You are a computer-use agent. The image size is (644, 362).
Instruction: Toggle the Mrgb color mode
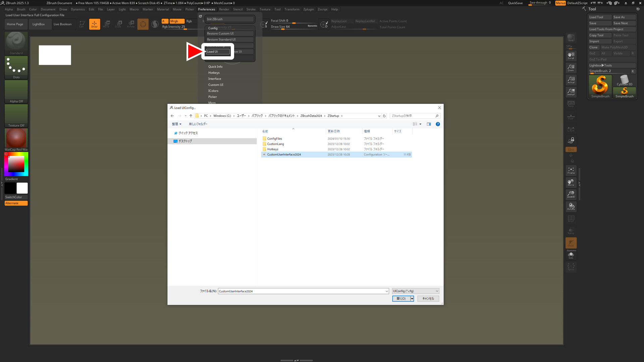tap(176, 21)
